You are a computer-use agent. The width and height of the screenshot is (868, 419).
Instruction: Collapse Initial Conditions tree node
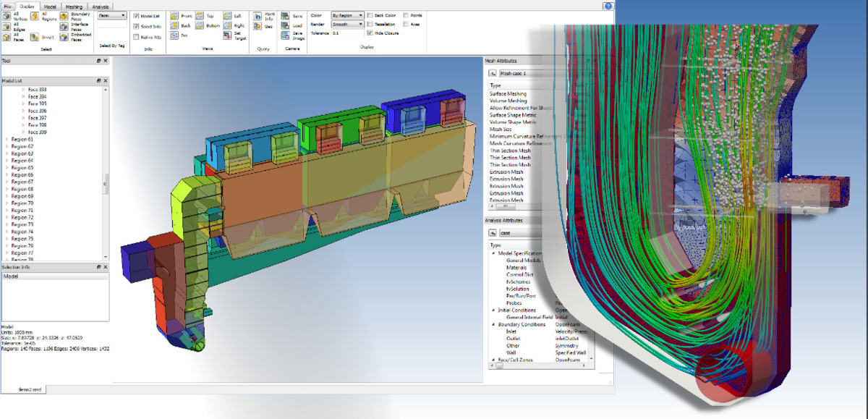[493, 310]
